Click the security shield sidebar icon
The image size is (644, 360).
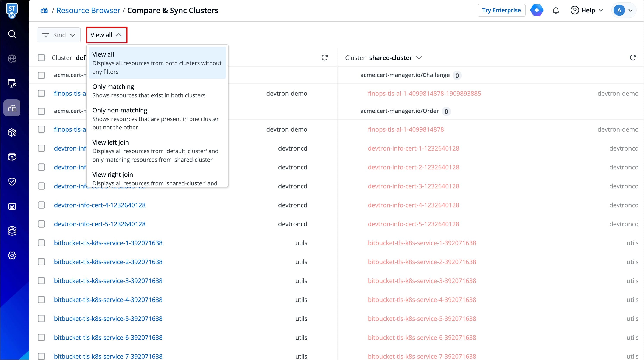click(x=12, y=182)
